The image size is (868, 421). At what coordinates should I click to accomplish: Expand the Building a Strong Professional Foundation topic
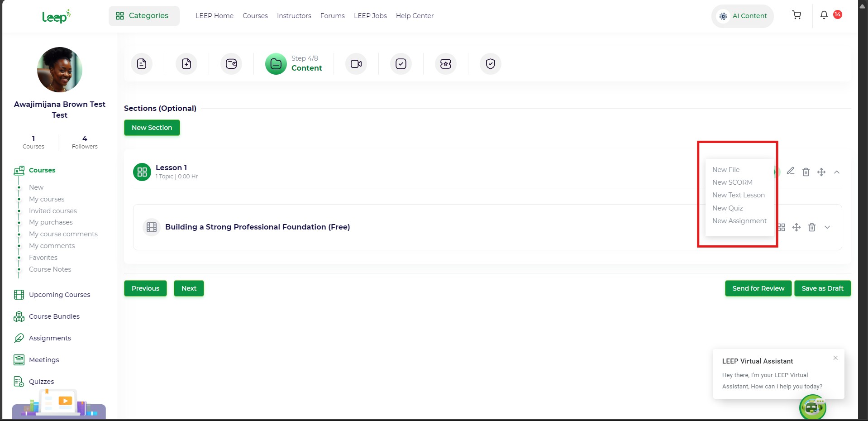click(827, 227)
